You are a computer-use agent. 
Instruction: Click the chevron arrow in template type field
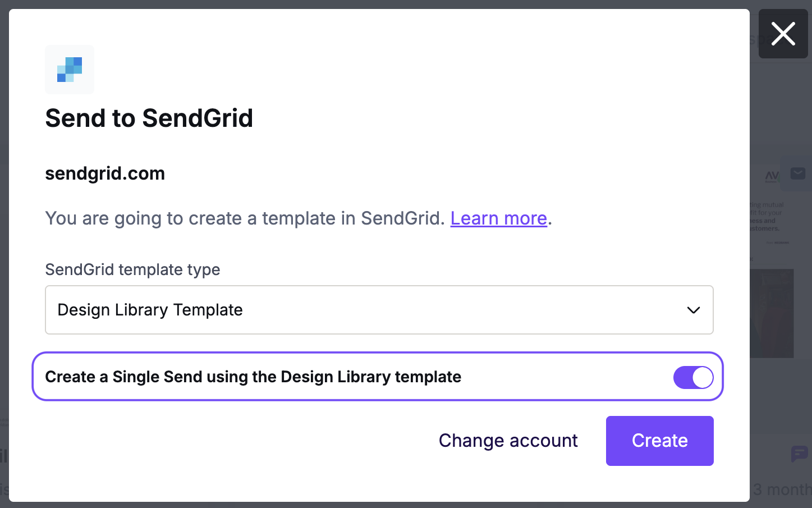point(694,310)
